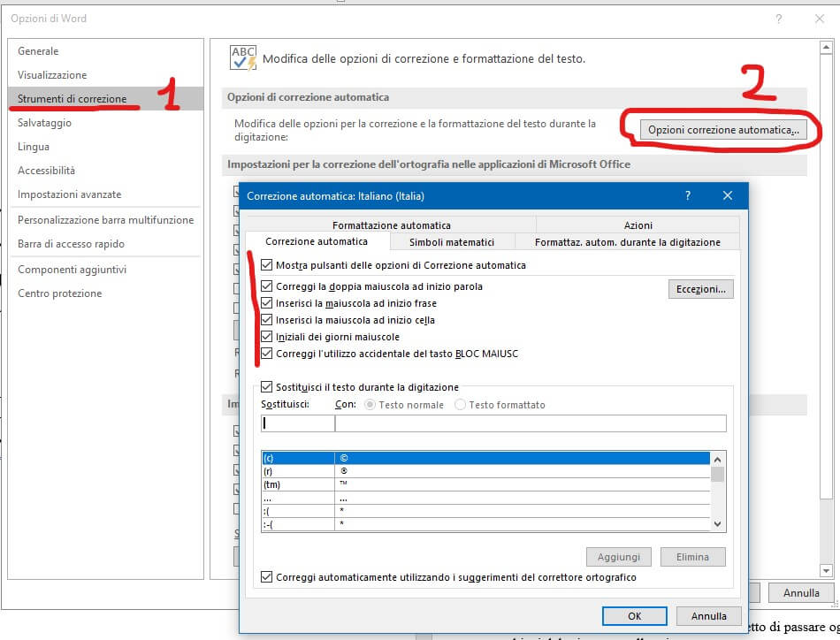Open Impostazioni avanzate category
Screen dimensions: 840x640
coord(70,194)
